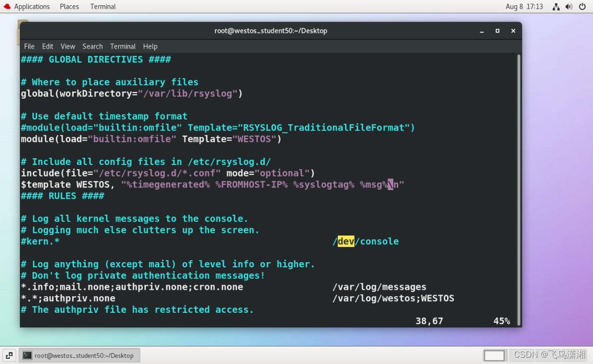Screen dimensions: 593x364
Task: Maximize the terminal window
Action: (497, 31)
